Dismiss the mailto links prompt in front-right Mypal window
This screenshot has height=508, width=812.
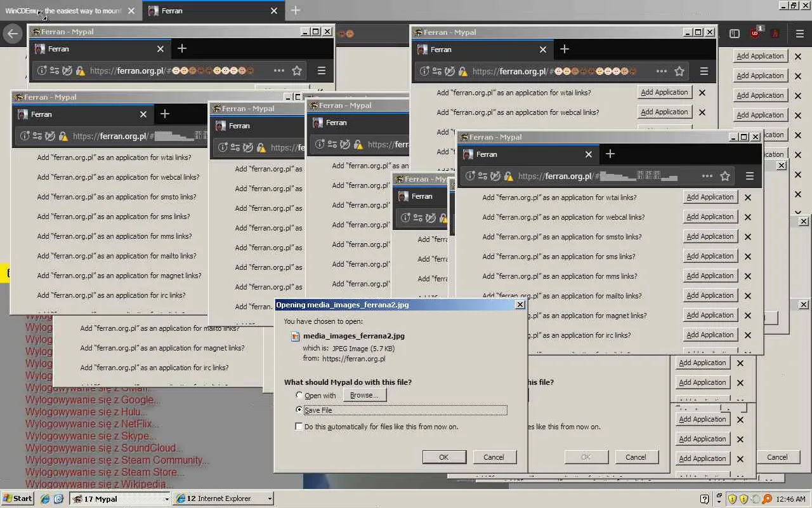pyautogui.click(x=748, y=296)
